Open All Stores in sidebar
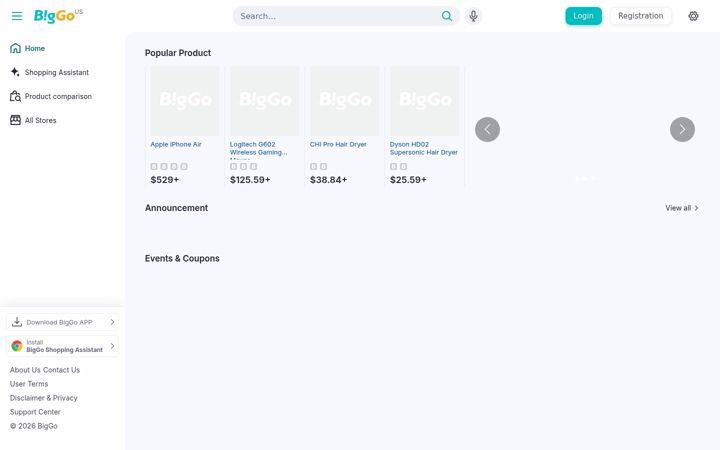The image size is (720, 450). [40, 120]
